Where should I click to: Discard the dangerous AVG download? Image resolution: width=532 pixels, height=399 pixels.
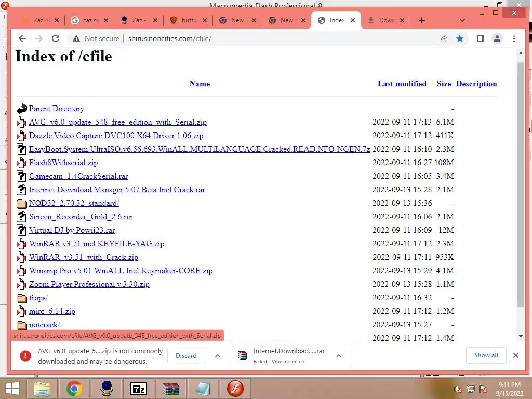point(186,356)
